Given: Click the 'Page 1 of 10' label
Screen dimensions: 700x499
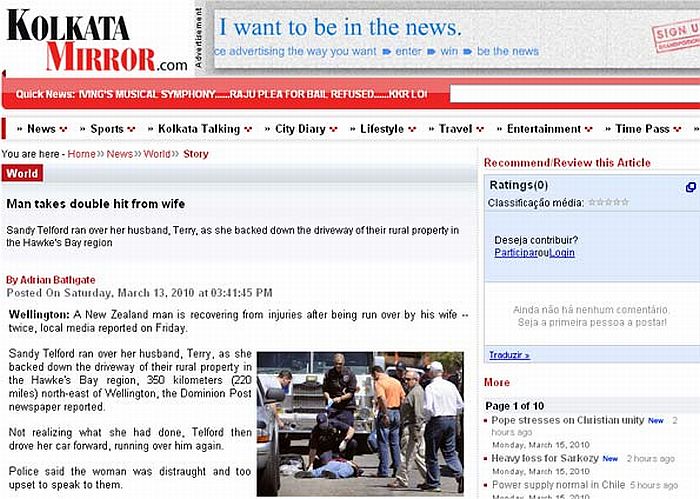Looking at the screenshot, I should tap(514, 406).
